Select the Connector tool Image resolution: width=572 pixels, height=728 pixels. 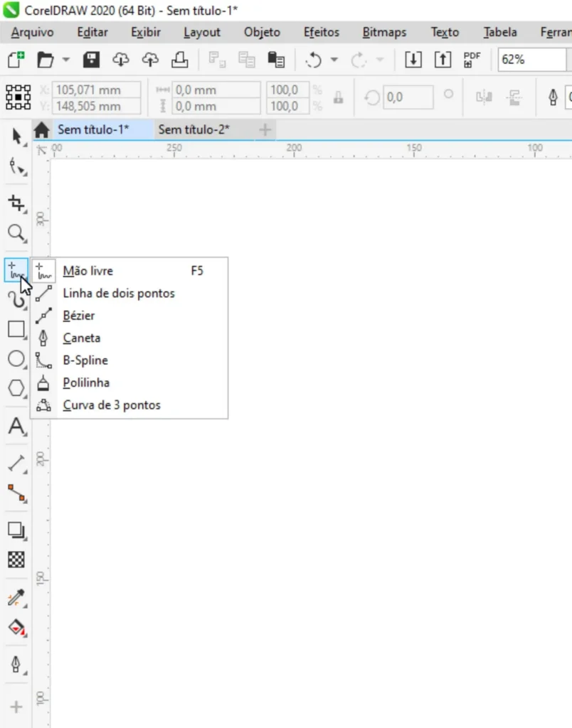point(17,493)
